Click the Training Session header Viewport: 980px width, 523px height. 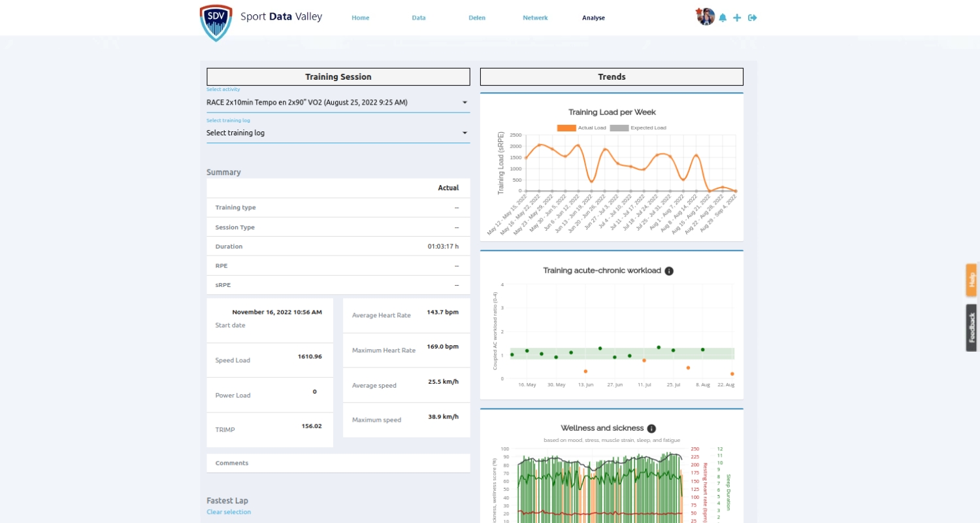click(338, 76)
